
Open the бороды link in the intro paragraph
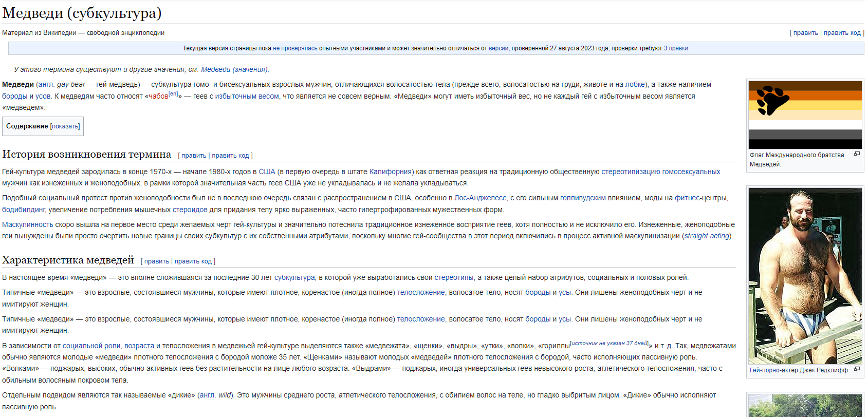[14, 96]
